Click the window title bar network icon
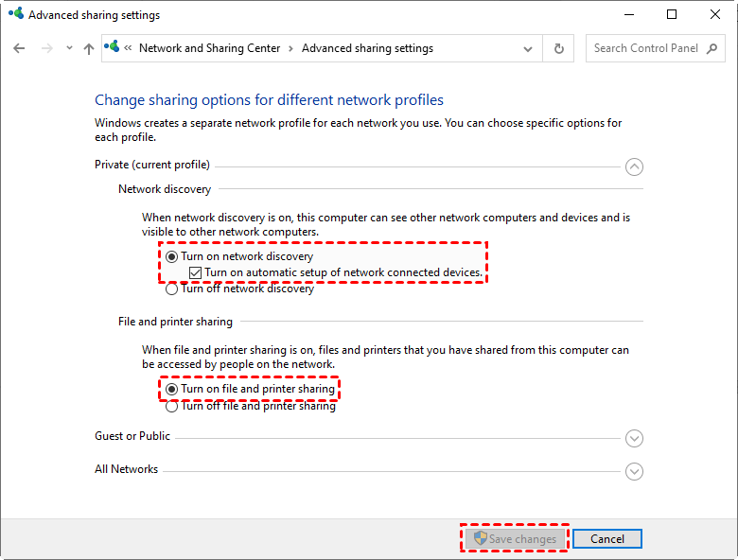 tap(16, 13)
